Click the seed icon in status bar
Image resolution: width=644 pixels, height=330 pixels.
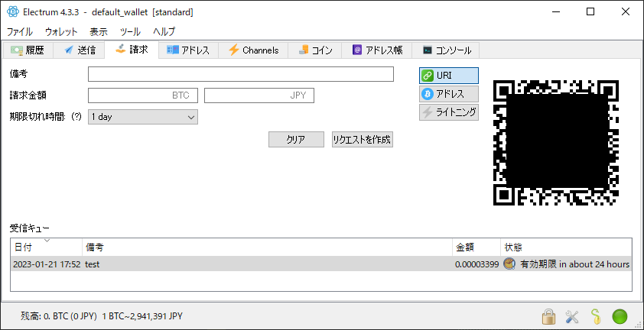(596, 316)
